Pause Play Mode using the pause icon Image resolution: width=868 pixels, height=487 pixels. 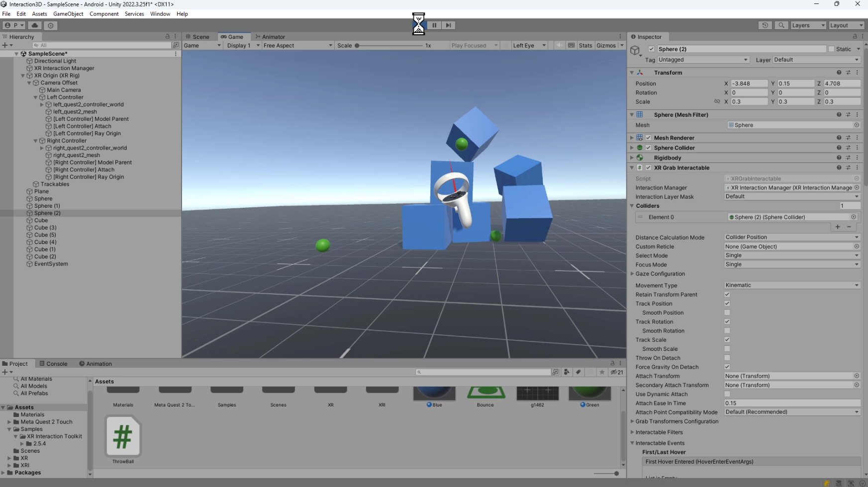click(434, 25)
